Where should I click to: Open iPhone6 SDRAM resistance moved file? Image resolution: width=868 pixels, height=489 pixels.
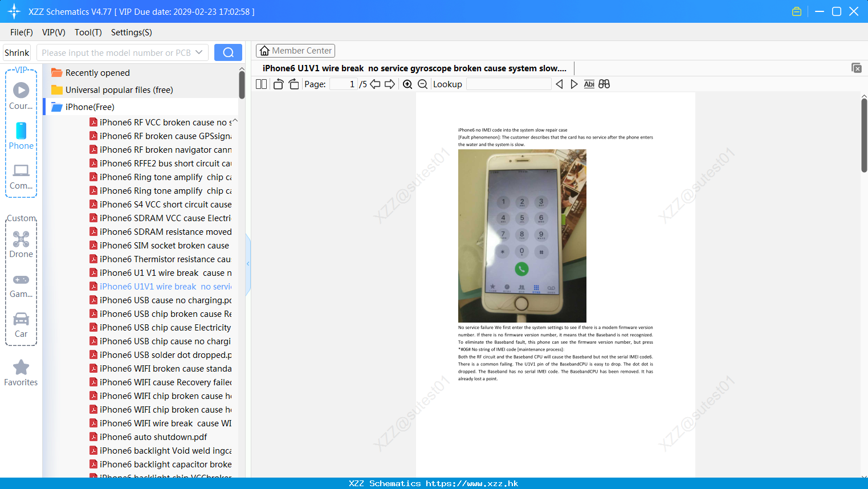click(x=161, y=232)
